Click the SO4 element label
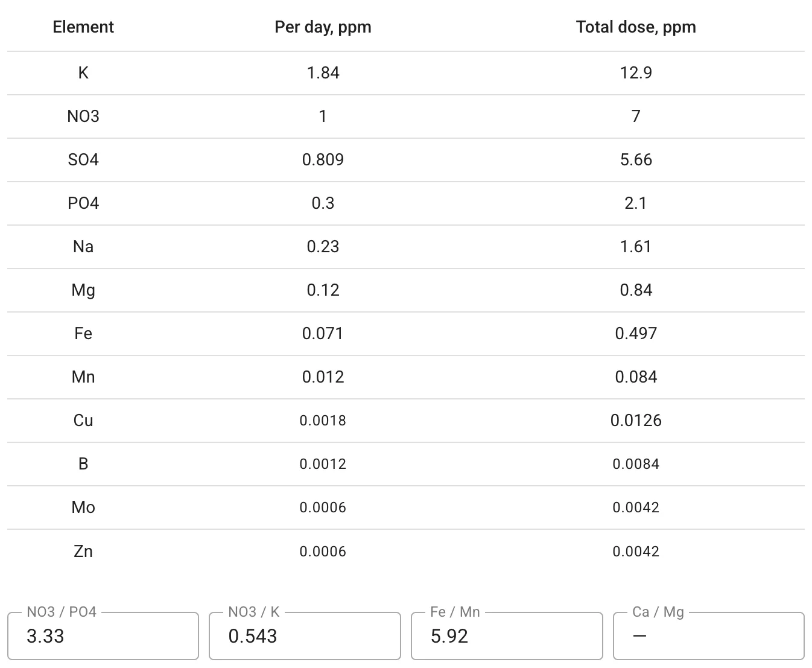 point(83,160)
